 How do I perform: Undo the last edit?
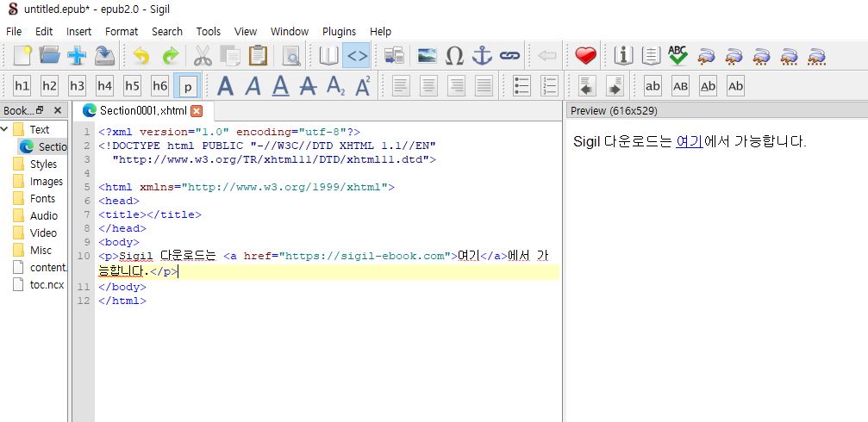click(x=141, y=56)
